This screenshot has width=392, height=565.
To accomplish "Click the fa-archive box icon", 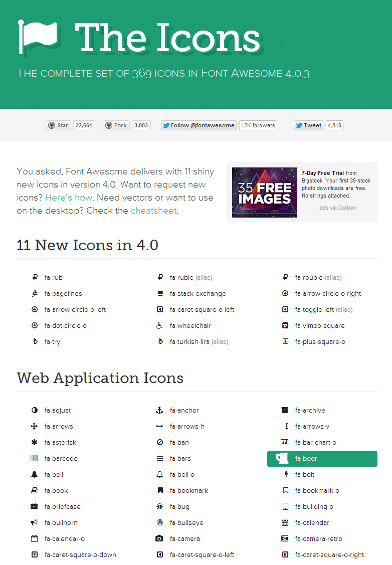I will (285, 410).
